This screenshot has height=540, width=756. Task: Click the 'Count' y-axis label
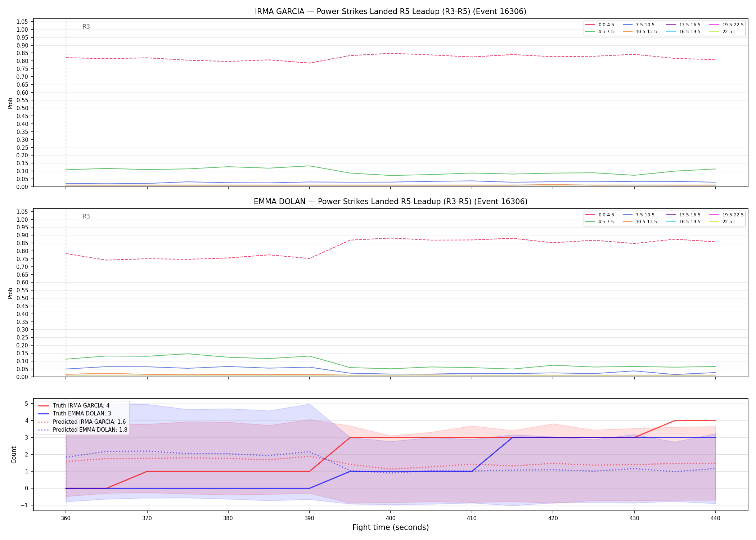click(x=14, y=455)
